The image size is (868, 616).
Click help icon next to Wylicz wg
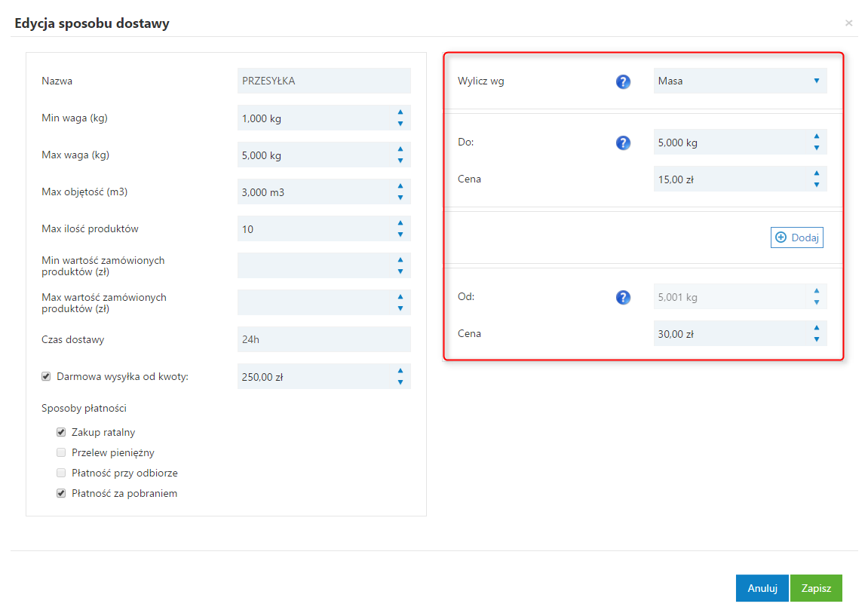coord(623,81)
